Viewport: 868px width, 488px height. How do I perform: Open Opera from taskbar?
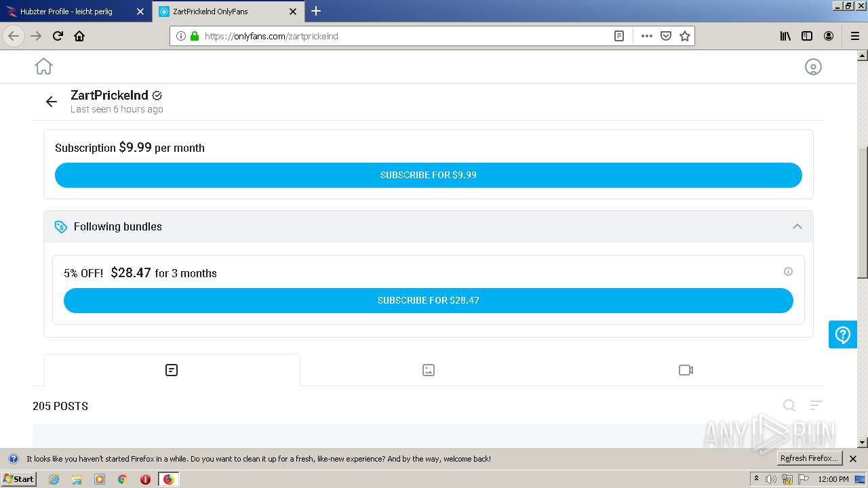[145, 479]
